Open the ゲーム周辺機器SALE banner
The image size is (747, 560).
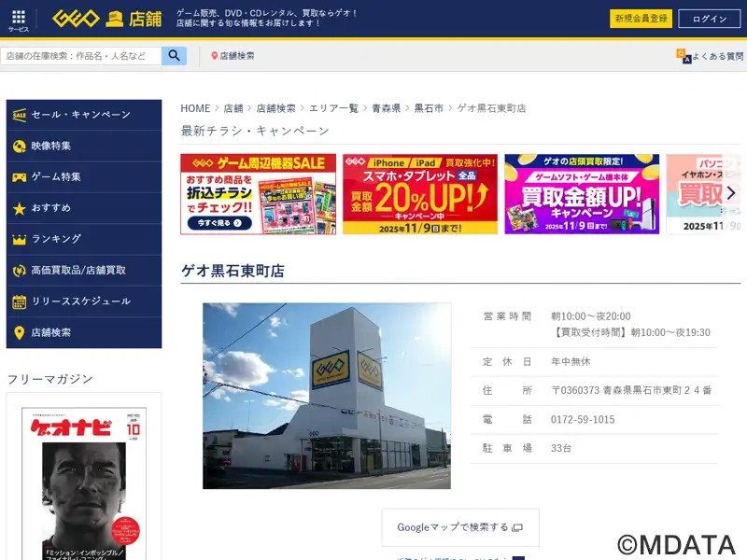click(x=259, y=194)
